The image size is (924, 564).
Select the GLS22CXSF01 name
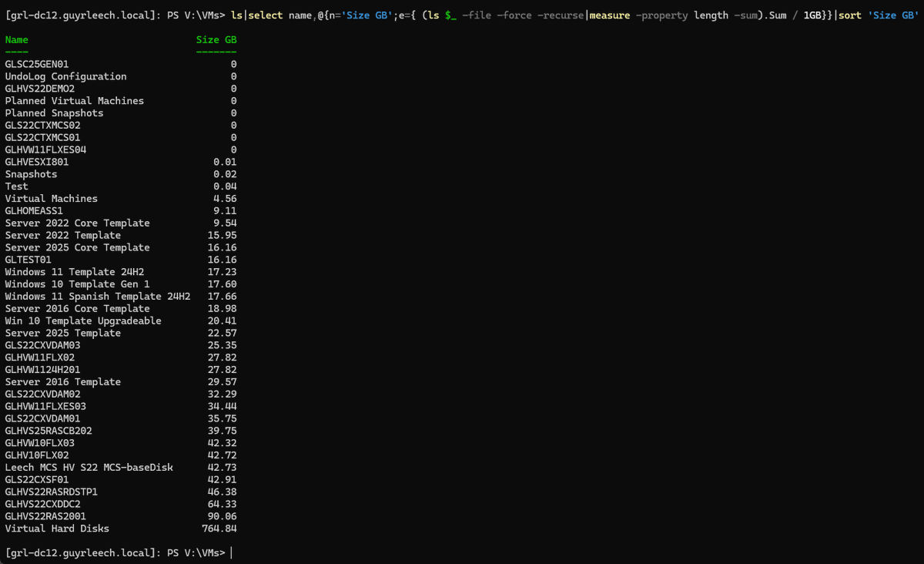[x=37, y=480]
